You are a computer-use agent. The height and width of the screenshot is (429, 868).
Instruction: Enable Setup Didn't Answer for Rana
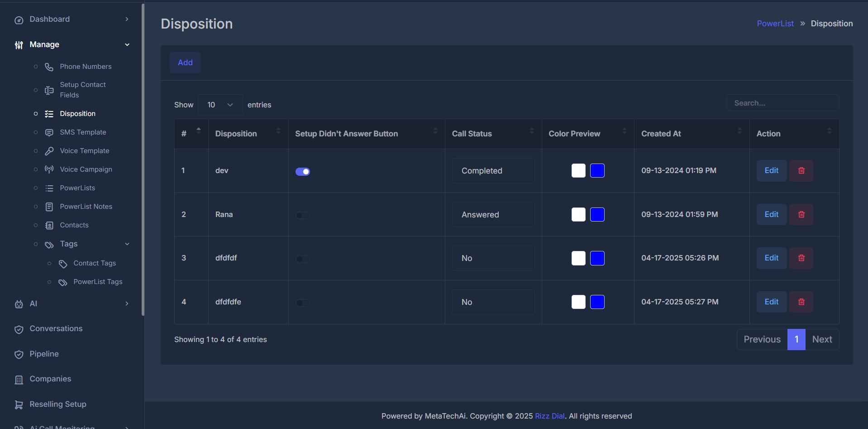(303, 215)
